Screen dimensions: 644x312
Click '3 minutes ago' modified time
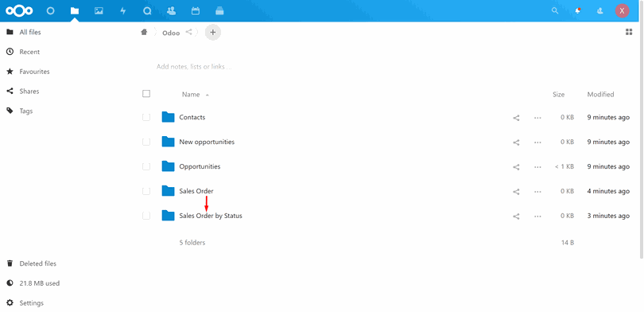[x=608, y=216]
